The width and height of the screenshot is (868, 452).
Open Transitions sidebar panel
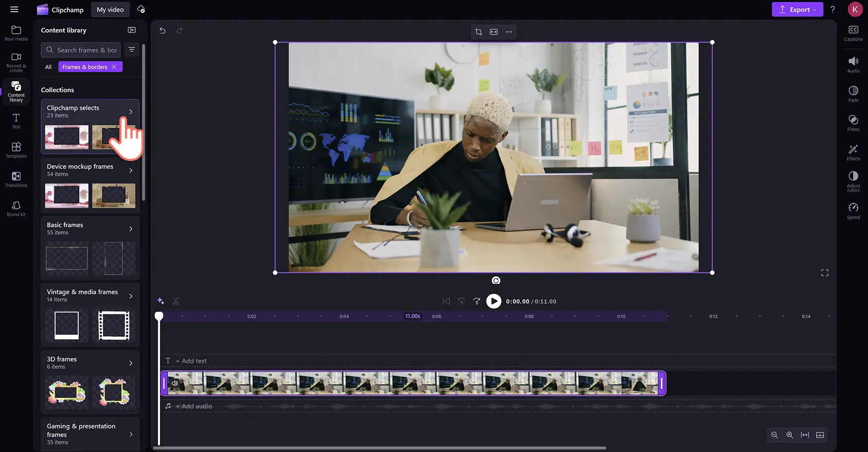(x=16, y=179)
